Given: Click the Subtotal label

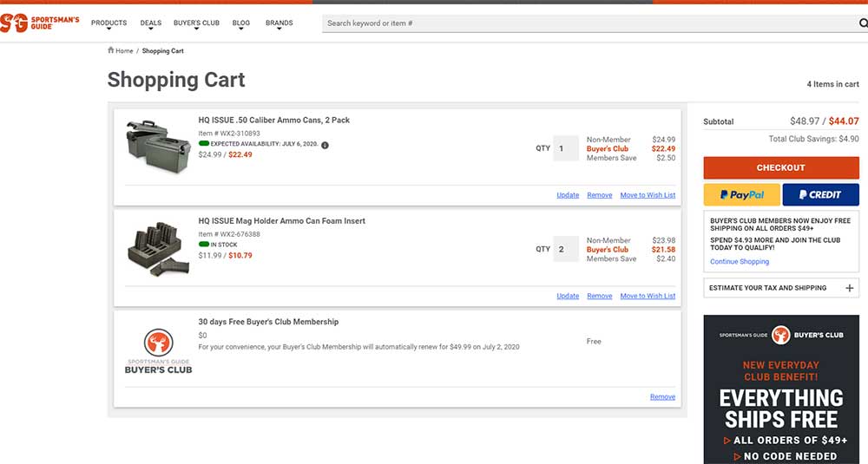Looking at the screenshot, I should coord(719,121).
